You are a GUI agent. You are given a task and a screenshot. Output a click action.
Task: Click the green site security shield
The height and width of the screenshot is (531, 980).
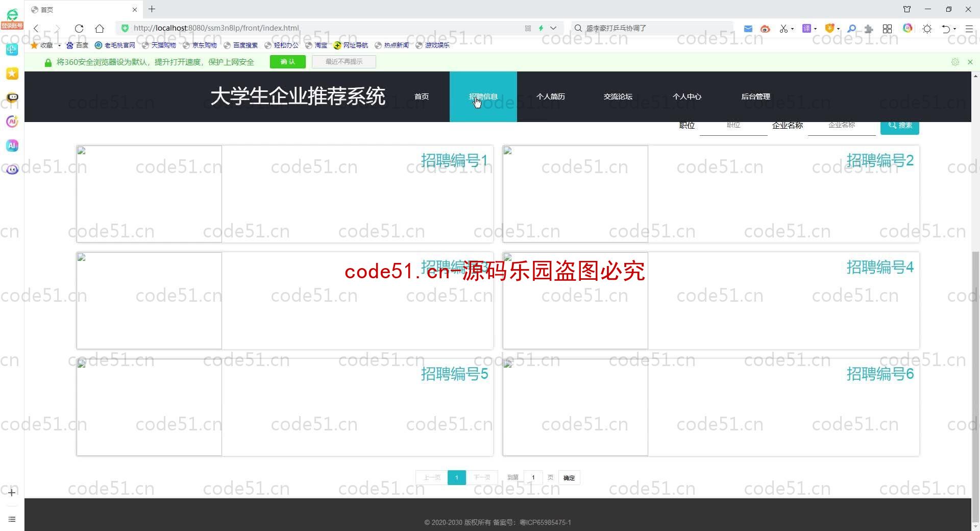pos(125,28)
